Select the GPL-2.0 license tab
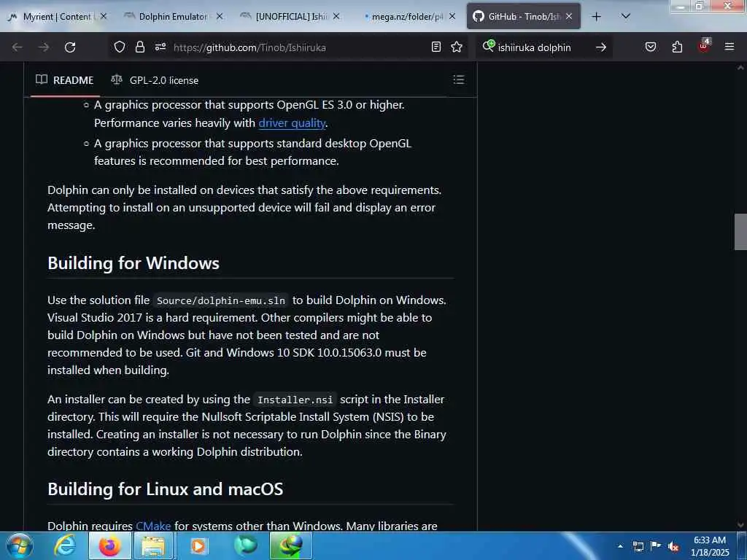 (x=155, y=80)
